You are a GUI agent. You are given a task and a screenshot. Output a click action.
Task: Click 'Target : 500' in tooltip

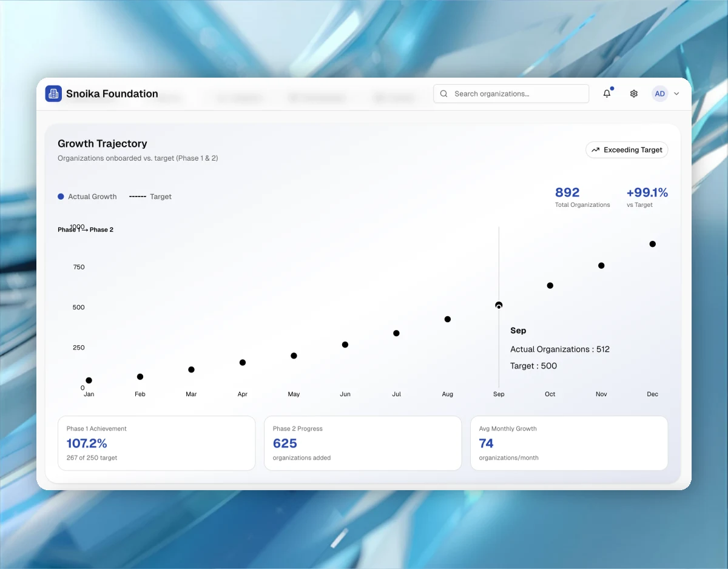point(533,366)
